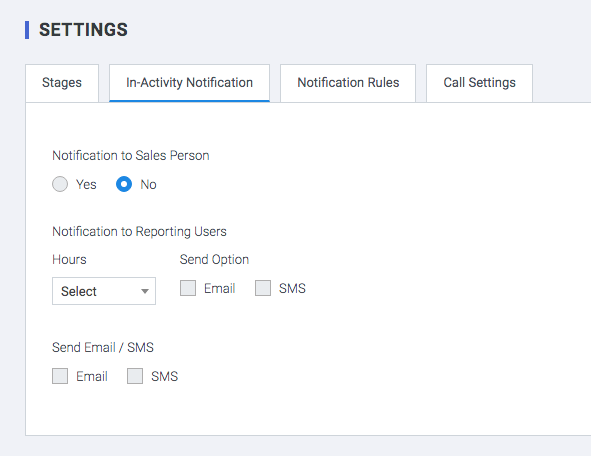Click the SETTINGS page heading

83,30
